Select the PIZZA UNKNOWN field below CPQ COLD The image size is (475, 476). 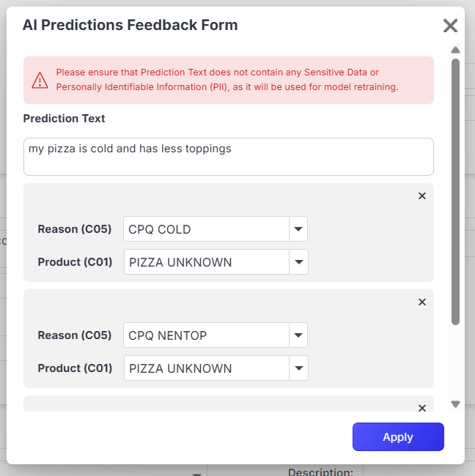(206, 261)
